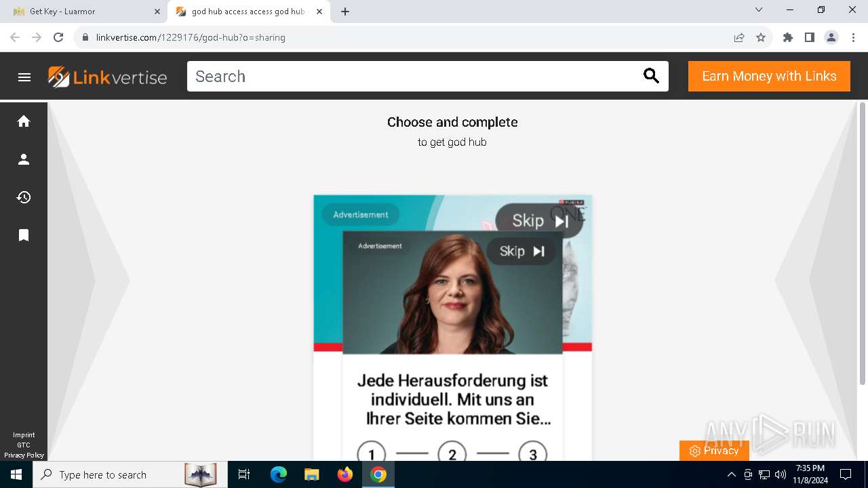Viewport: 868px width, 488px height.
Task: Go forward in browser
Action: [37, 37]
